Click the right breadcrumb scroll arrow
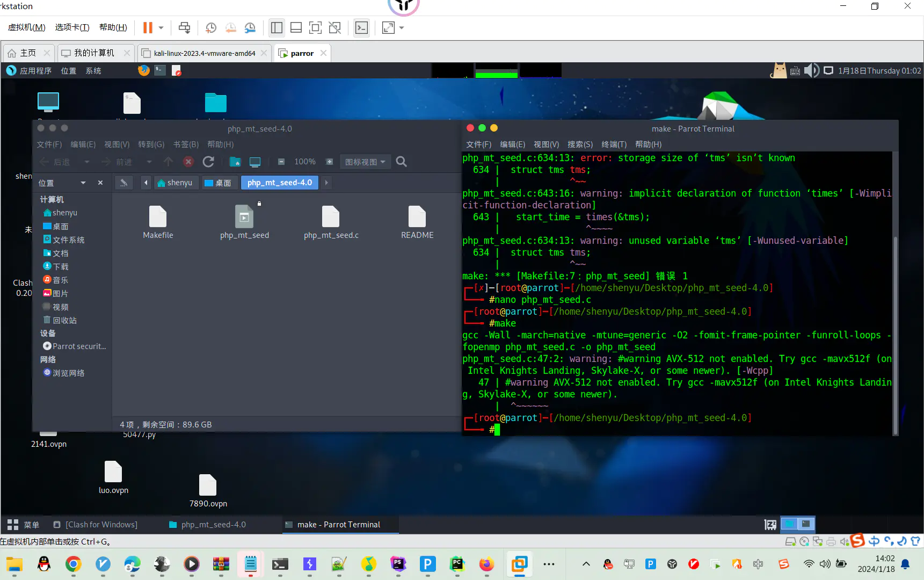This screenshot has height=580, width=924. tap(326, 183)
